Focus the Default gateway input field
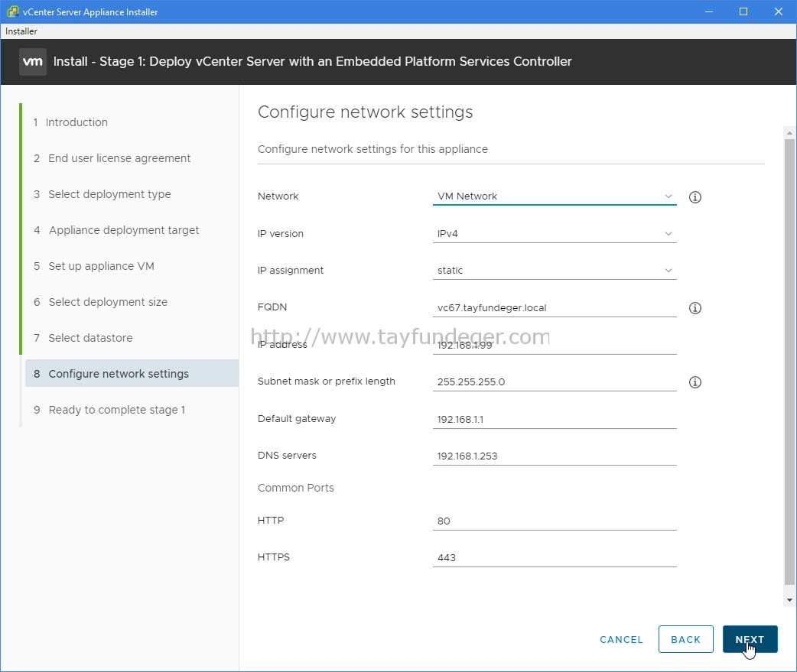The height and width of the screenshot is (672, 797). pyautogui.click(x=554, y=419)
